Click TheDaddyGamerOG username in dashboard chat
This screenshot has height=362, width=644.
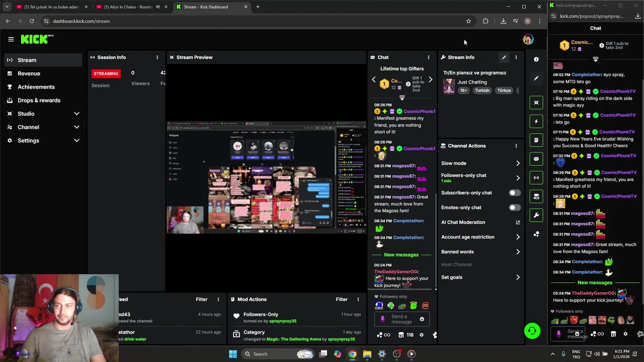click(x=395, y=271)
